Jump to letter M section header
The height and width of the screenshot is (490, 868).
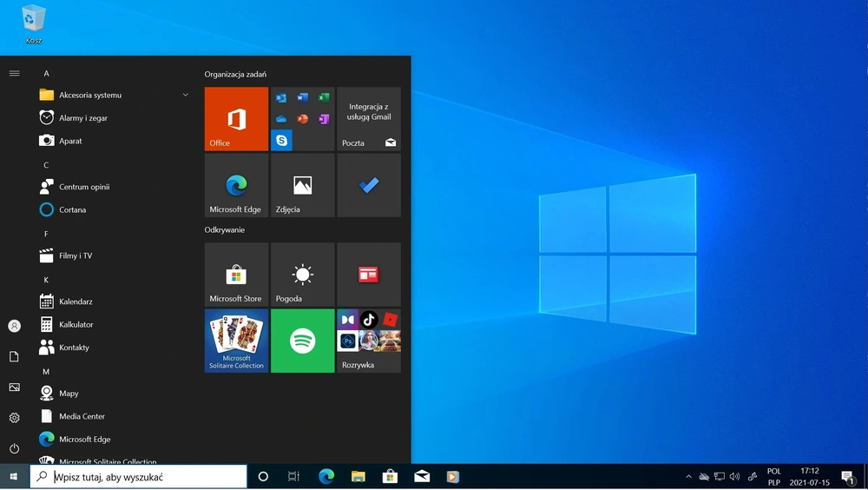pos(47,371)
